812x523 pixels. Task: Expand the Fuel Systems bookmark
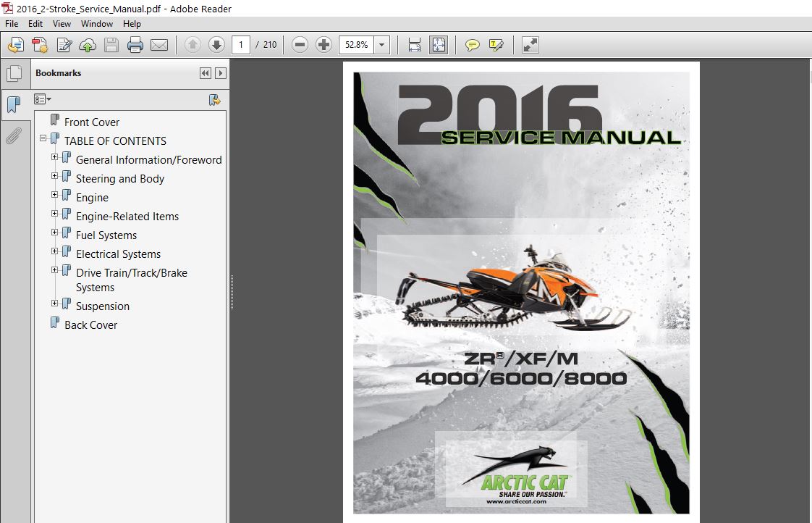tap(54, 233)
